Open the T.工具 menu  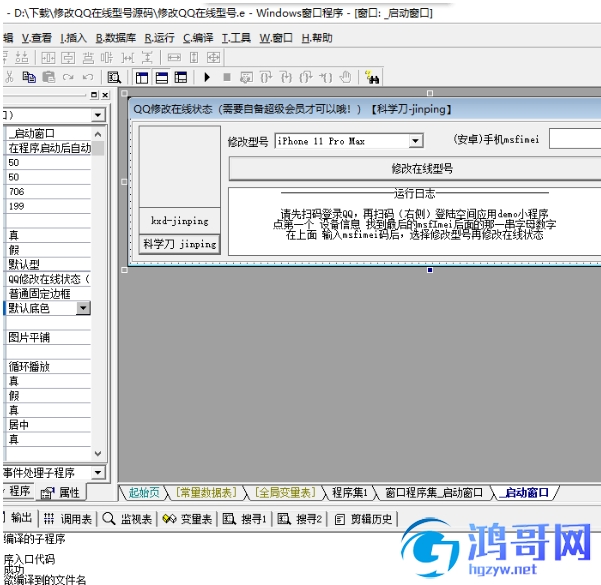pos(236,38)
